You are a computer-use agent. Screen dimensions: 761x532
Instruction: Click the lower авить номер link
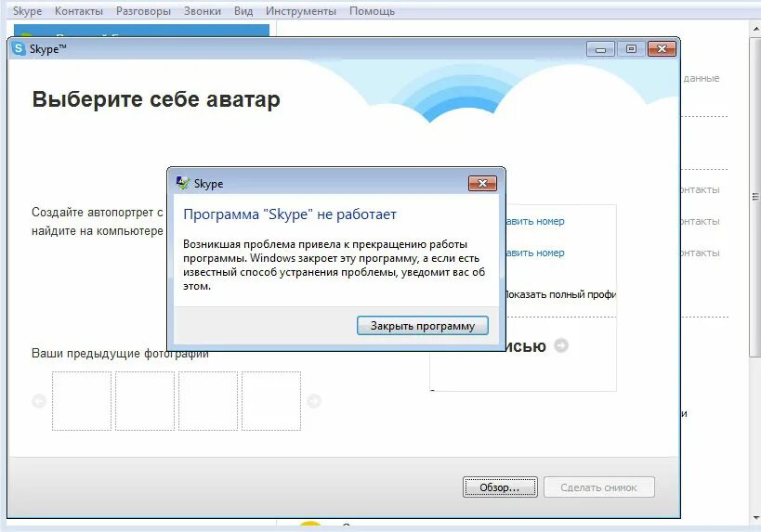pyautogui.click(x=535, y=253)
